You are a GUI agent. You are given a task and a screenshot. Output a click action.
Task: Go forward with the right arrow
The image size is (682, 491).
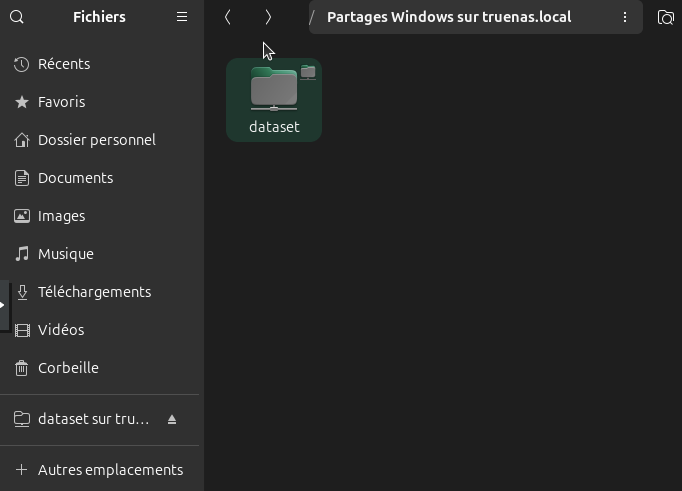268,17
